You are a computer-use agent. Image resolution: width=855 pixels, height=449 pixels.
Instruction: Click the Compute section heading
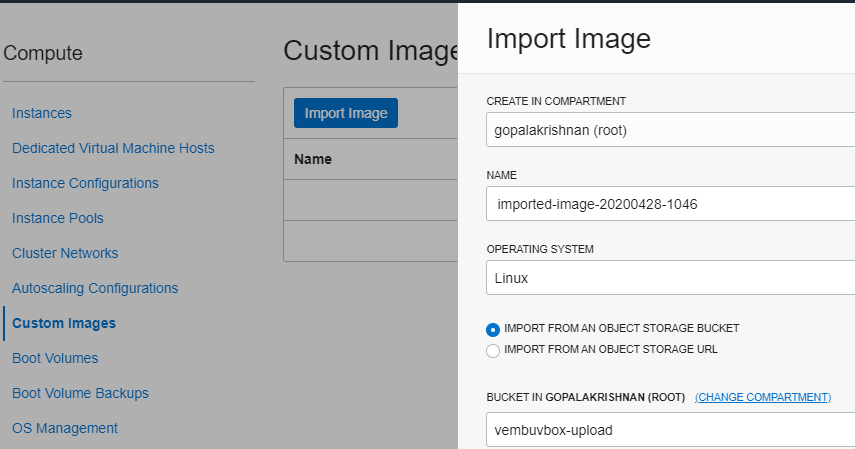(x=43, y=53)
